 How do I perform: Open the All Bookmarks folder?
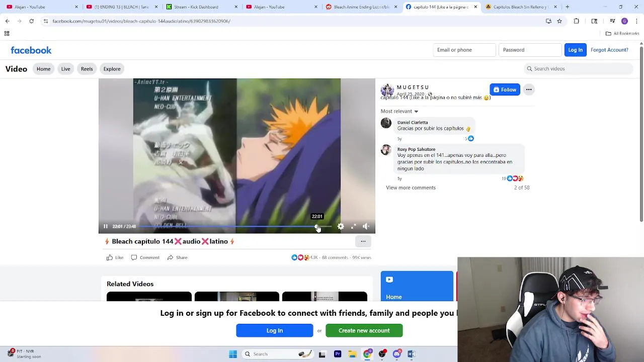coord(622,34)
